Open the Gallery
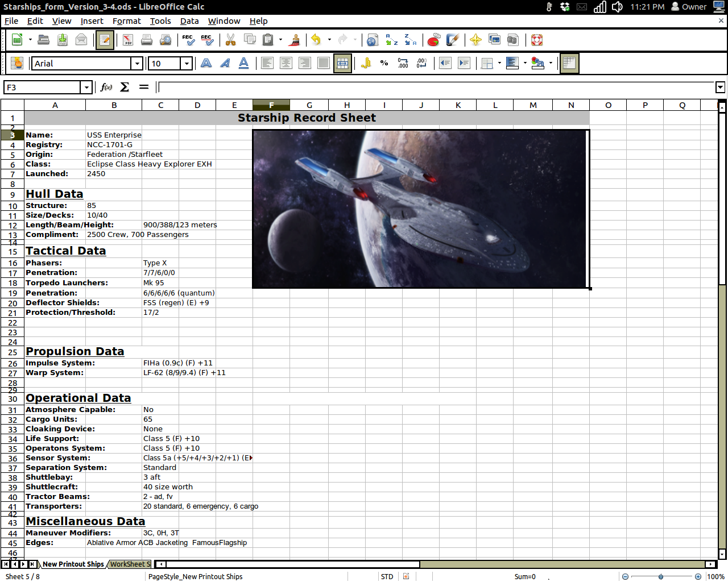Viewport: 728px width, 582px height. click(x=494, y=40)
